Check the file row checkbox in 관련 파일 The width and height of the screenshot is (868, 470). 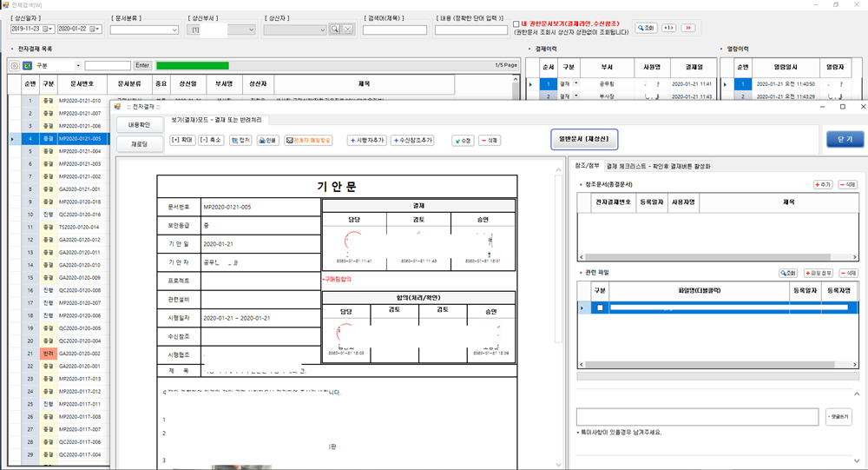point(600,308)
